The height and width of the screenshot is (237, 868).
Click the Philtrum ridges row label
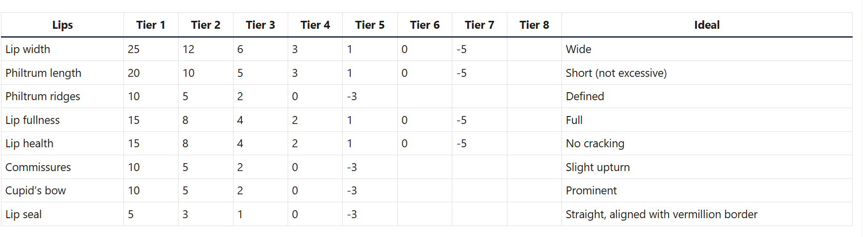43,96
